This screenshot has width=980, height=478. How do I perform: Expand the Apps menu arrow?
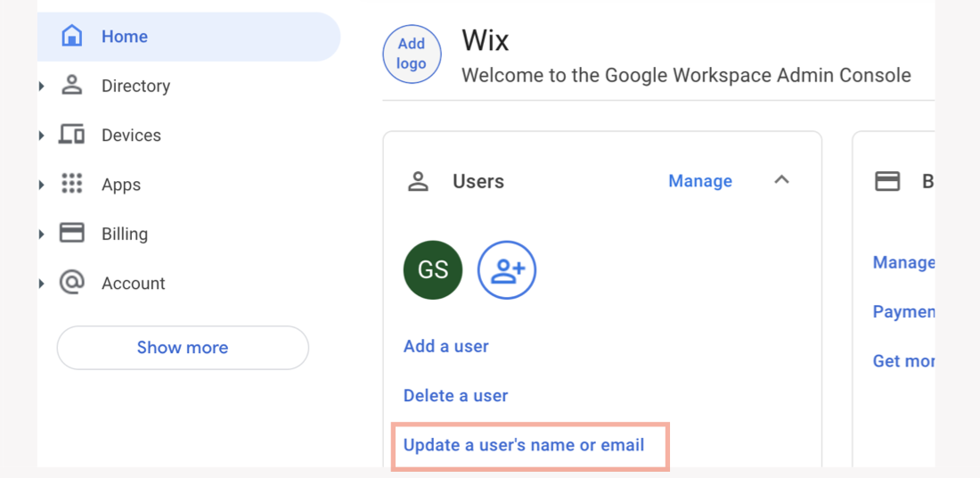42,185
